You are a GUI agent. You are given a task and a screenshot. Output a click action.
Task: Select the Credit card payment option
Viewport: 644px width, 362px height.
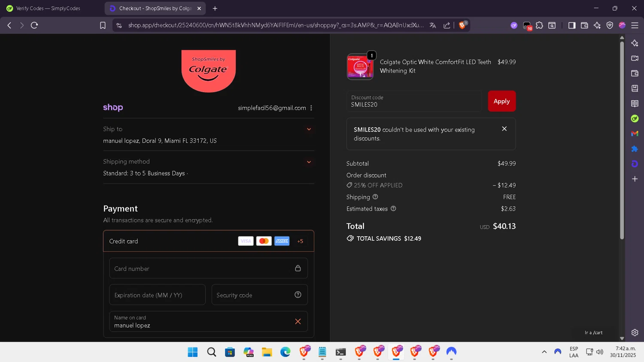(208, 241)
